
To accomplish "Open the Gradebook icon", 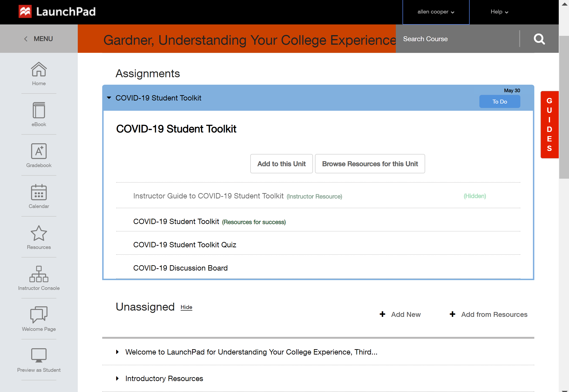I will [39, 151].
